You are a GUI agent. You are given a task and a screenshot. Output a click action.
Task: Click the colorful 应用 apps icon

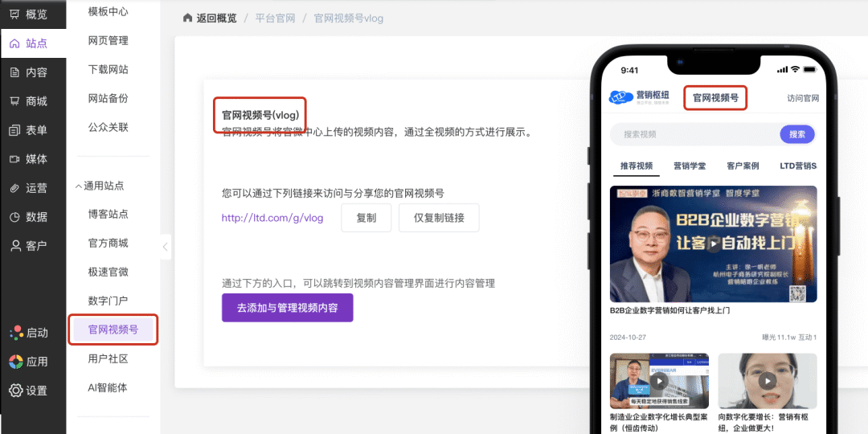coord(16,362)
